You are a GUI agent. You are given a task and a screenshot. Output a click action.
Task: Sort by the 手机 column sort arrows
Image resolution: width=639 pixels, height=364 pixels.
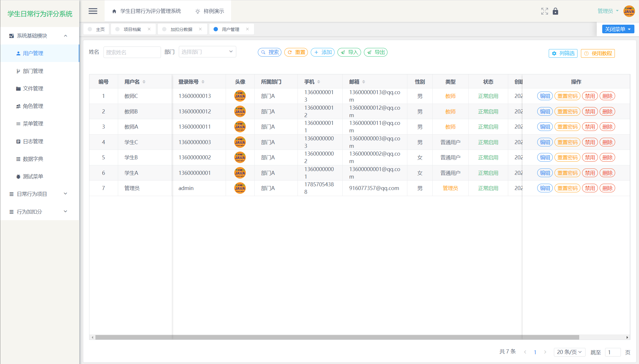click(x=318, y=82)
